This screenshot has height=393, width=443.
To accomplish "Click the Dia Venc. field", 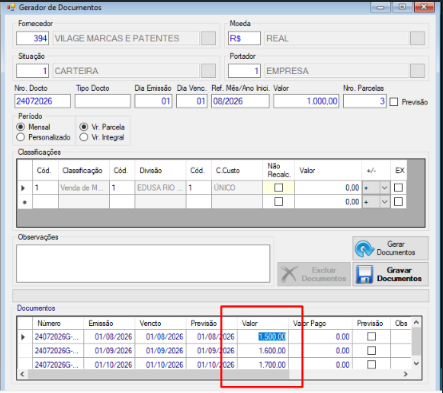I will (192, 101).
